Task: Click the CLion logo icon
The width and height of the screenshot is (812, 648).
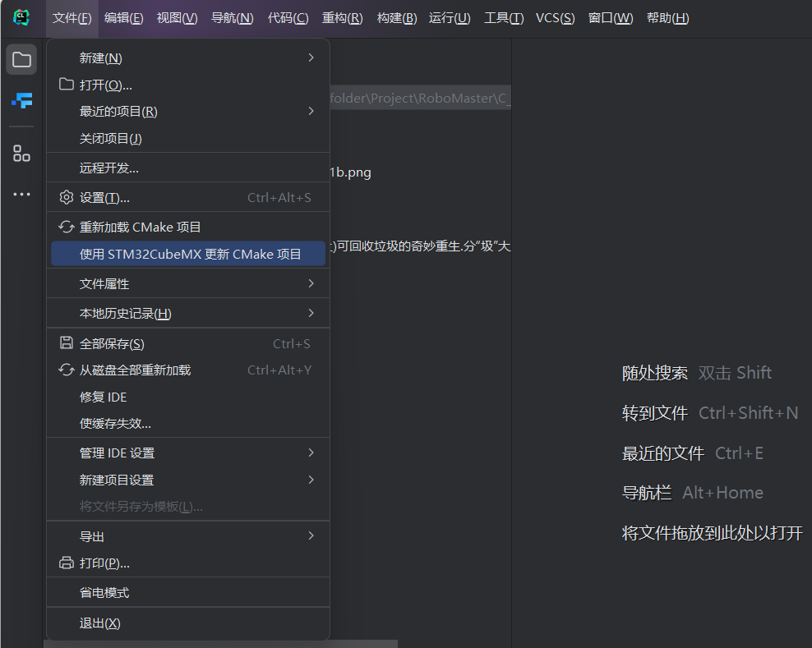Action: click(21, 17)
